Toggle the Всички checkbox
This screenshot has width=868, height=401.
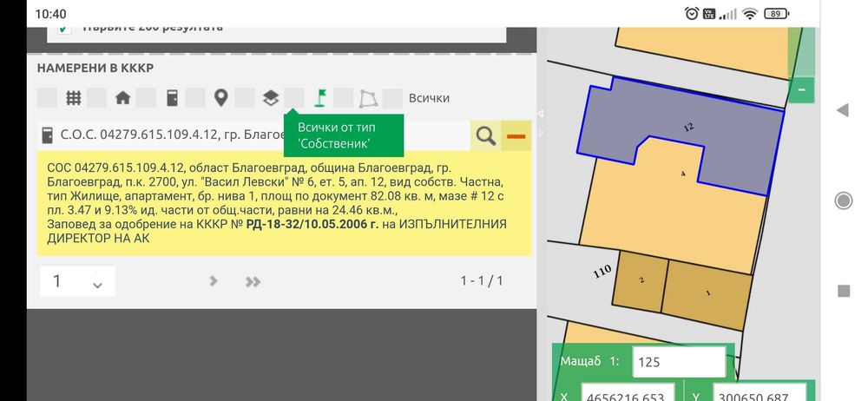click(392, 98)
